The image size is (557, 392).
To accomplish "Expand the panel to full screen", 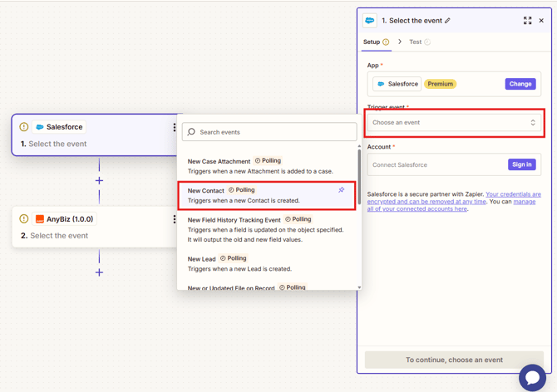I will (528, 21).
